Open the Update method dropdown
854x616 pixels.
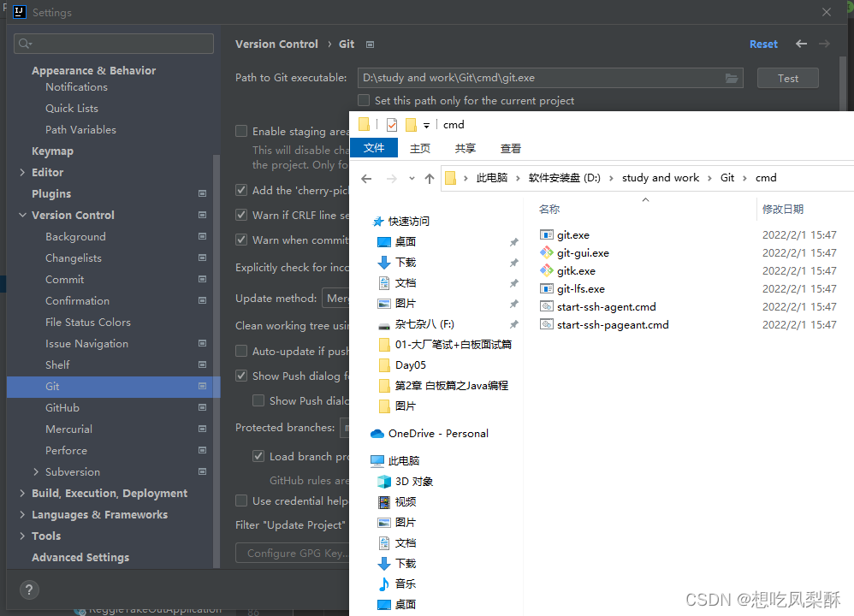click(335, 299)
